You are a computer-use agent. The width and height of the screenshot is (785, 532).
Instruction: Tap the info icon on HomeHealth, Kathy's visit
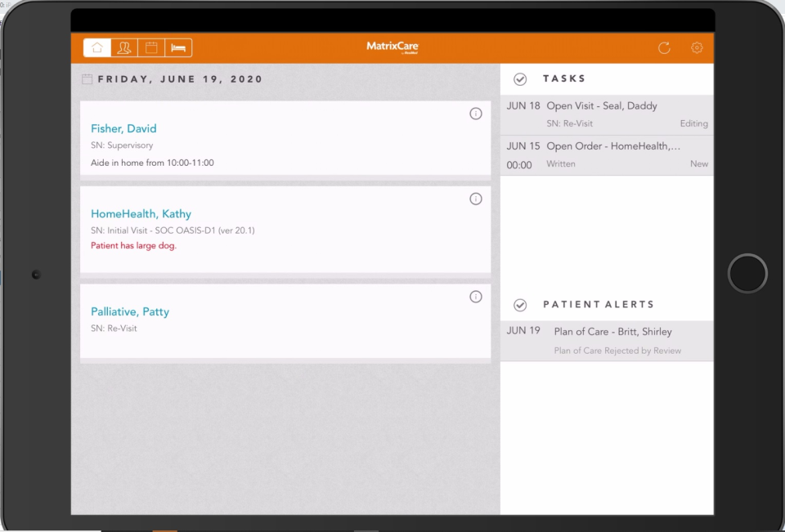(476, 199)
